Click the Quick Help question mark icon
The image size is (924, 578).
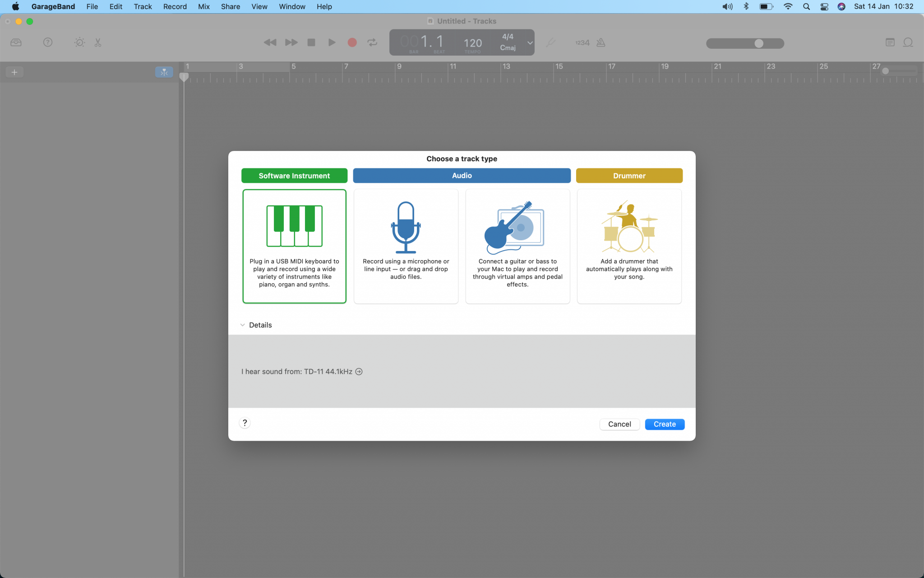tap(48, 42)
